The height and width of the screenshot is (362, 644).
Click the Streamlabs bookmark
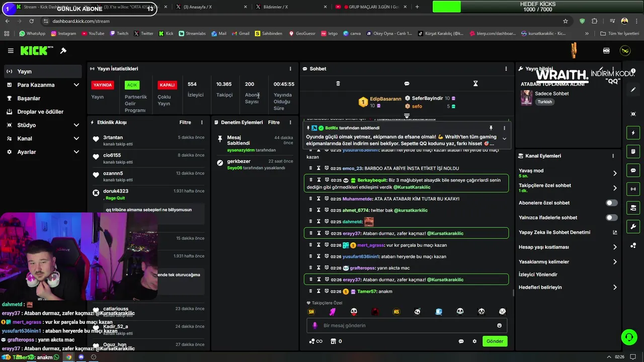pos(192,34)
